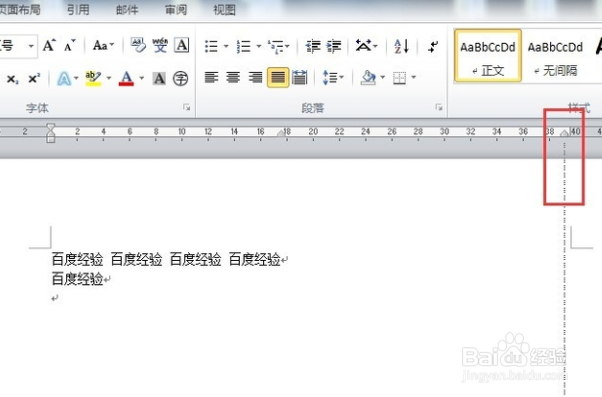Click the Phonetic Guide wén icon
The image size is (602, 397).
coord(160,45)
